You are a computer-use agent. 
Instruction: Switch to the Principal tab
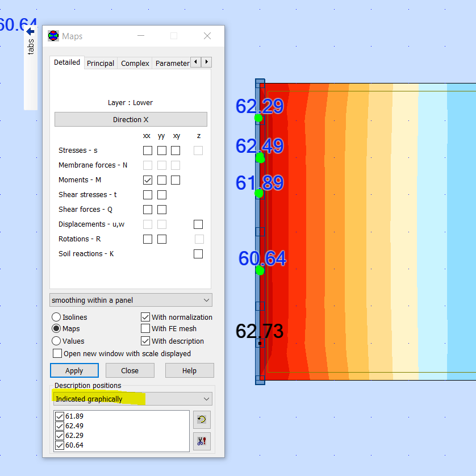tap(101, 63)
